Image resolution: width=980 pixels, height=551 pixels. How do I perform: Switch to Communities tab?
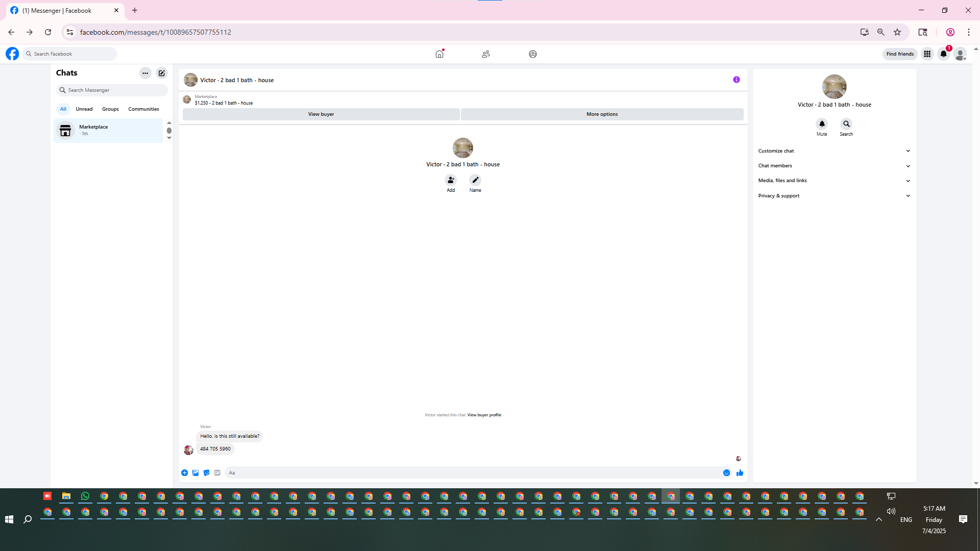coord(143,109)
